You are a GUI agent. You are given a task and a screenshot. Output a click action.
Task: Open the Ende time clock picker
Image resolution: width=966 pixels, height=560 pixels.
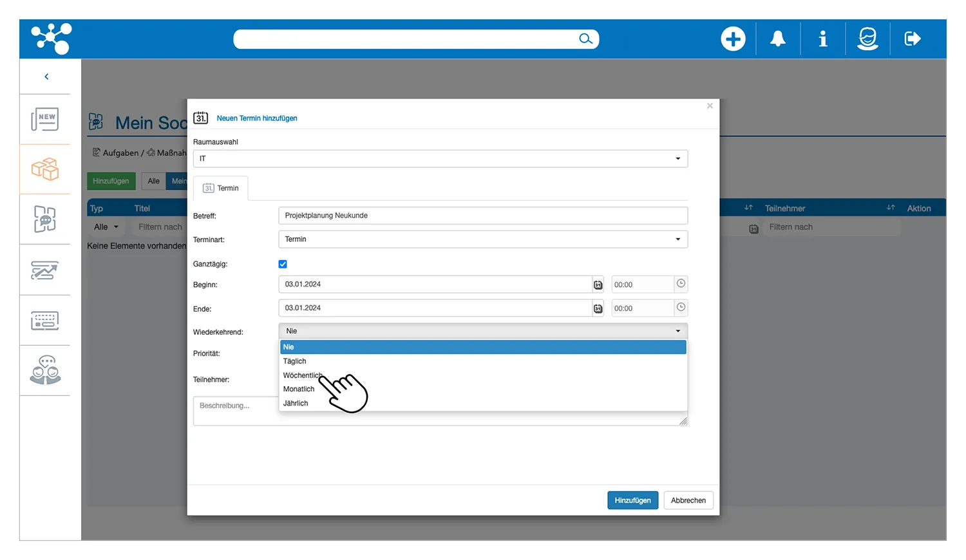click(681, 308)
